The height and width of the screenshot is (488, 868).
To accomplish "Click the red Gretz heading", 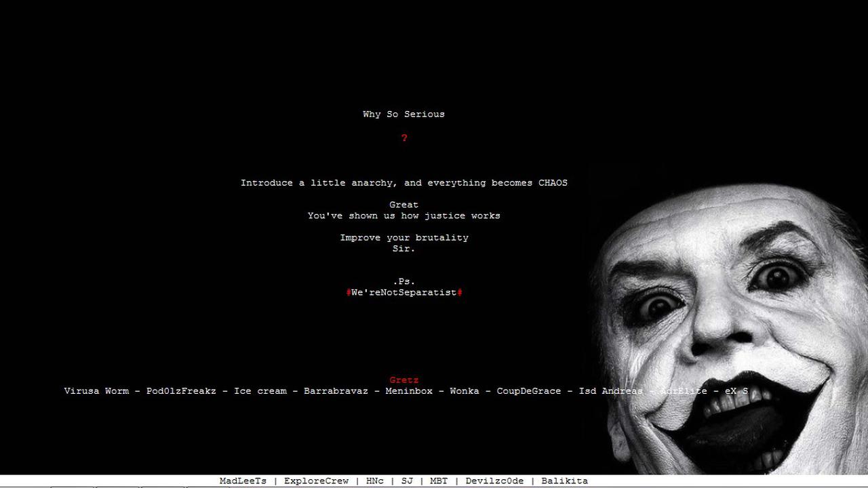I will click(x=404, y=380).
